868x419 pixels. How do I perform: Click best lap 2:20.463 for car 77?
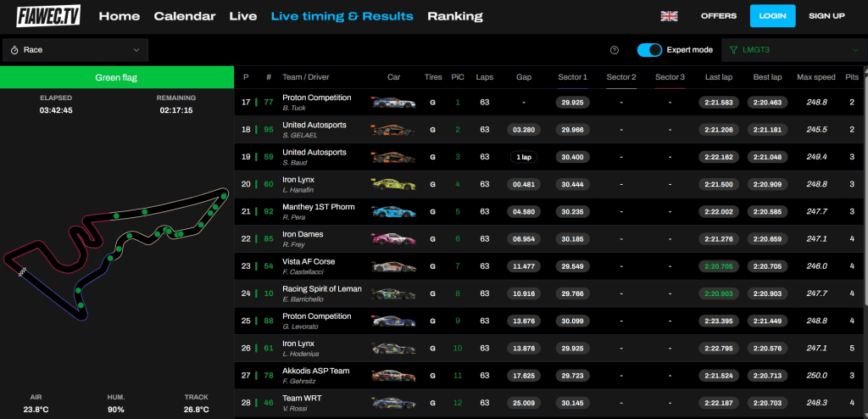tap(767, 102)
